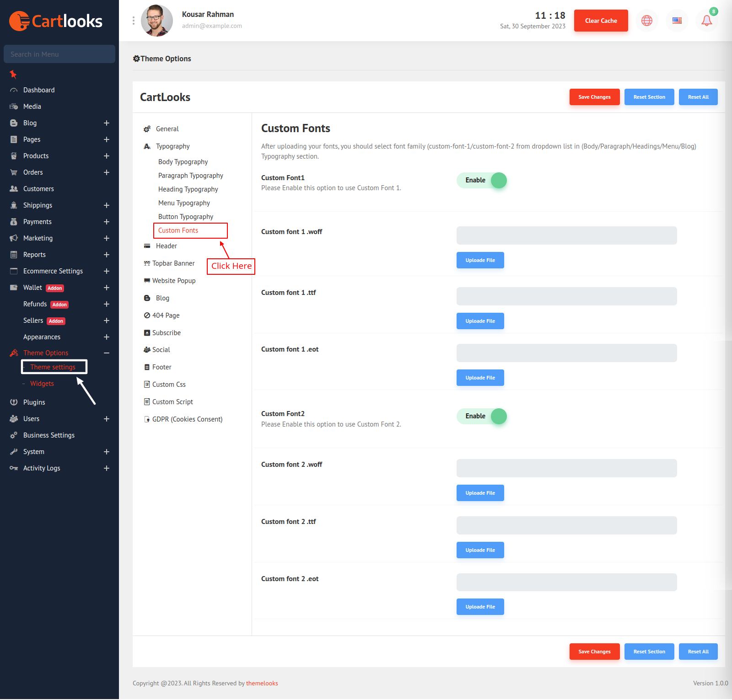Click the Search in Menu field
The height and width of the screenshot is (700, 732).
pos(59,54)
